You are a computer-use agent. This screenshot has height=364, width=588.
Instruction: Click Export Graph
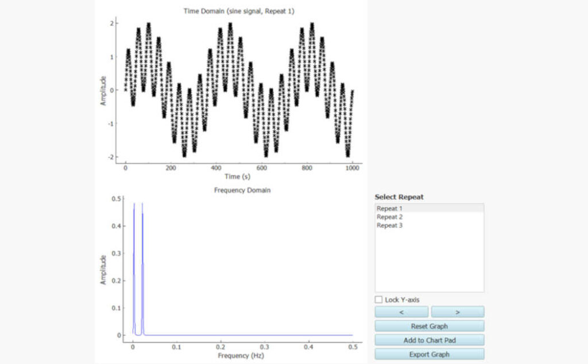pyautogui.click(x=429, y=354)
